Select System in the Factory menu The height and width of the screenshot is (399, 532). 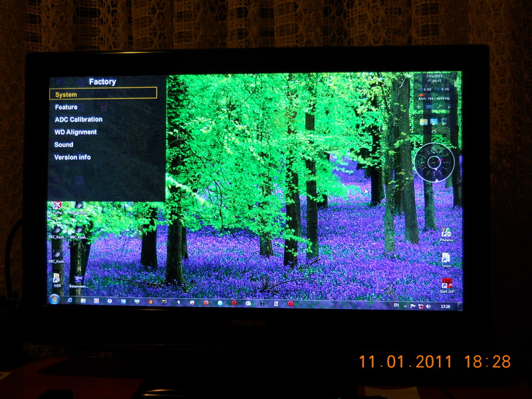pos(103,94)
